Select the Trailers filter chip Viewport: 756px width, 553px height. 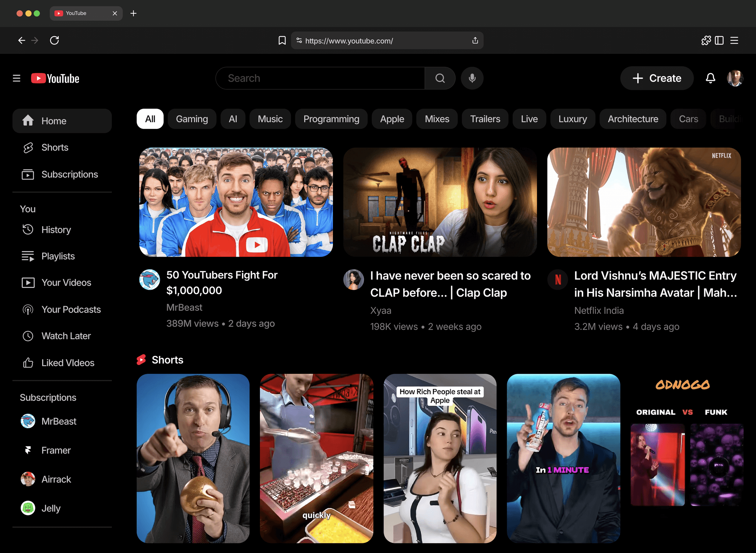[485, 119]
